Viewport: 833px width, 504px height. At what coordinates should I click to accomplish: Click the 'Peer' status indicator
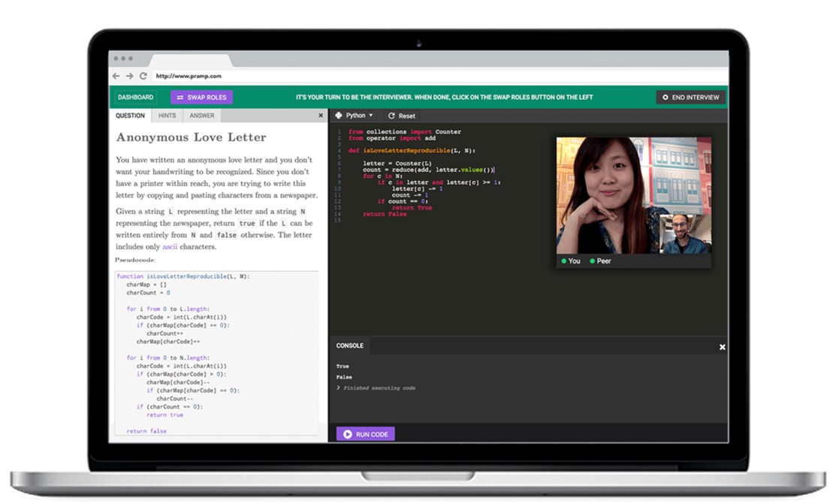600,261
